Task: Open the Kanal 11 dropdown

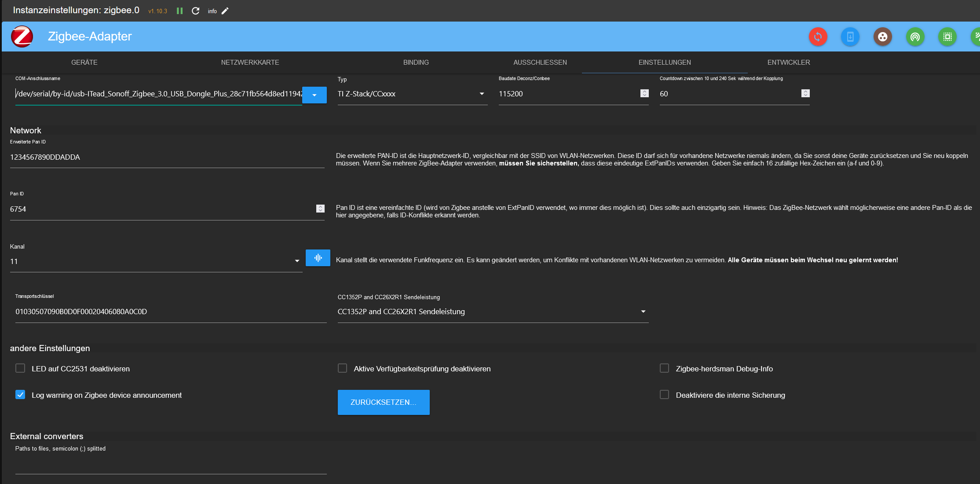Action: 297,261
